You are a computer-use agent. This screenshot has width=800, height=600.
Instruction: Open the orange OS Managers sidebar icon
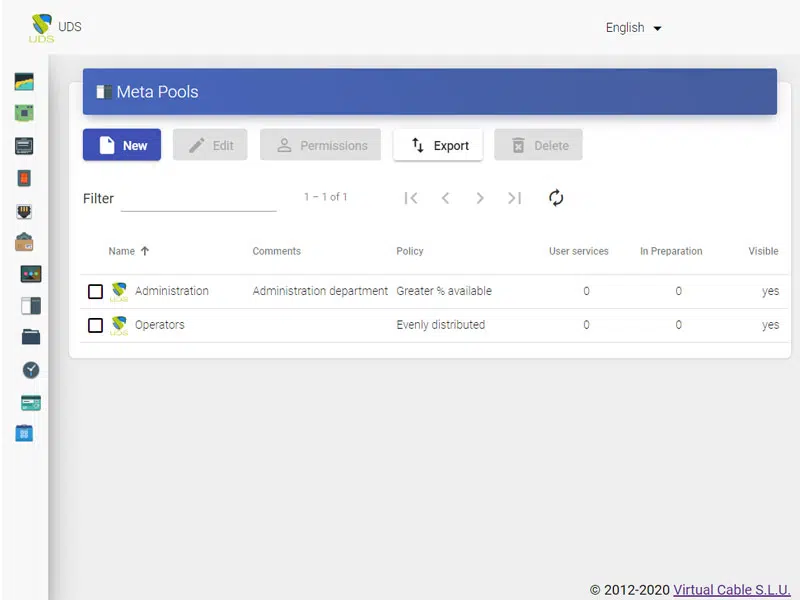coord(24,178)
